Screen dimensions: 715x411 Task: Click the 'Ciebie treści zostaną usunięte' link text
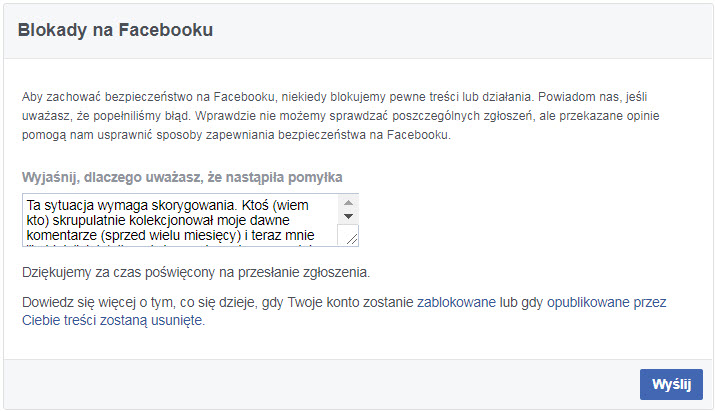pyautogui.click(x=113, y=320)
